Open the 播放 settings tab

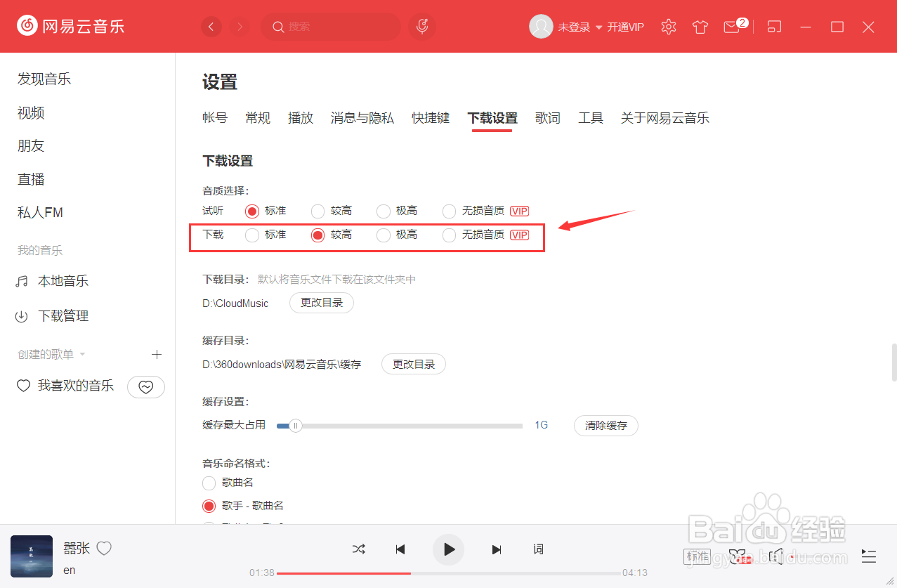pyautogui.click(x=301, y=118)
